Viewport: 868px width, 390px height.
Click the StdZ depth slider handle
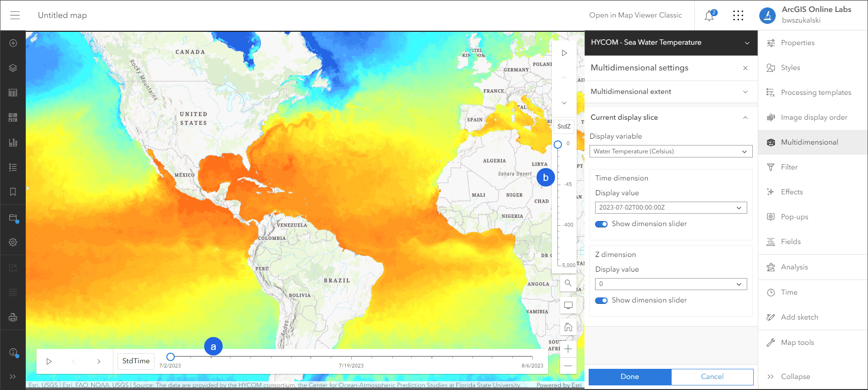(558, 145)
